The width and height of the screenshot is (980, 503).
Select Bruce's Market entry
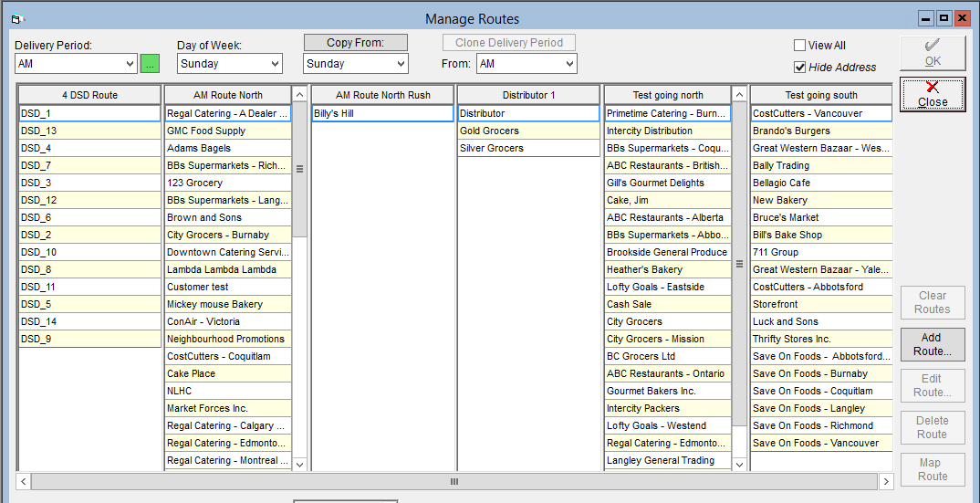tap(821, 217)
